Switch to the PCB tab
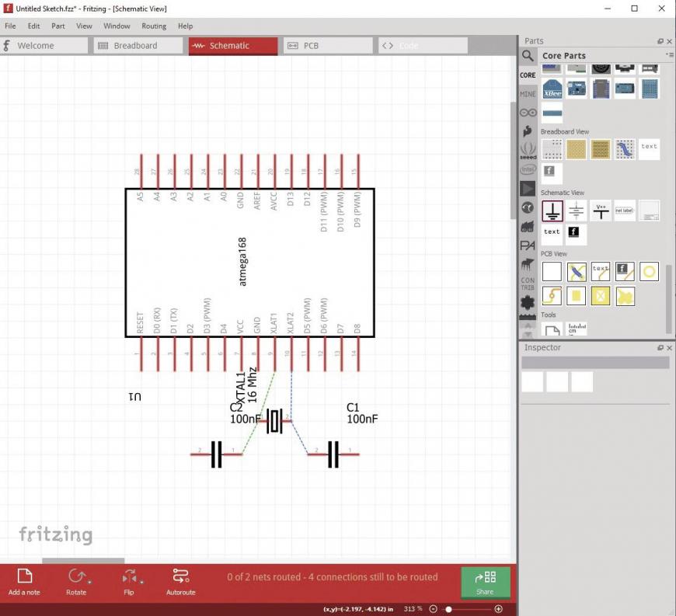 pos(328,46)
